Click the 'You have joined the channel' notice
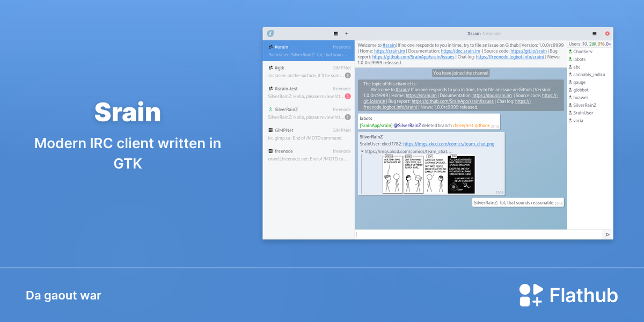Image resolution: width=644 pixels, height=322 pixels. 461,73
